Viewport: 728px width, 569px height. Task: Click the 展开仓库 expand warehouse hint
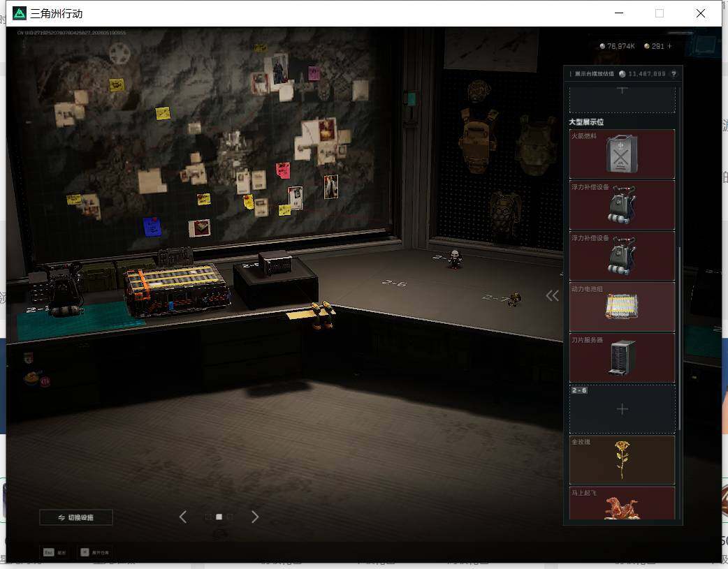pos(95,552)
